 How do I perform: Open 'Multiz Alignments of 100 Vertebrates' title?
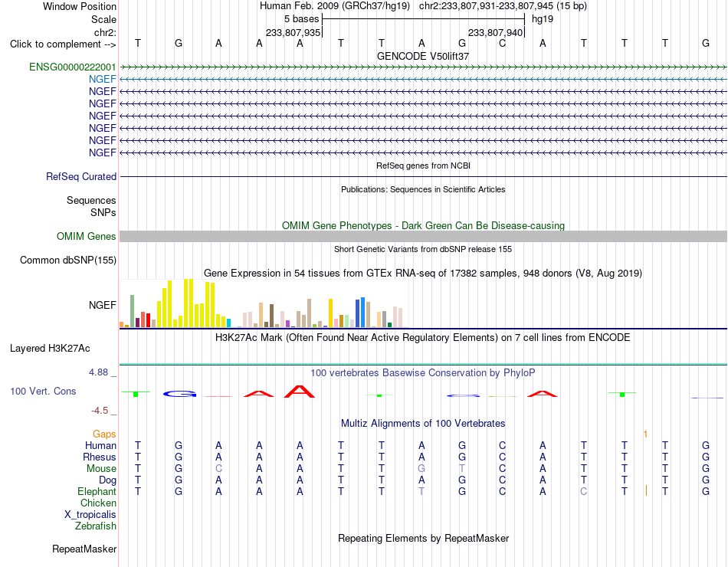click(x=423, y=424)
